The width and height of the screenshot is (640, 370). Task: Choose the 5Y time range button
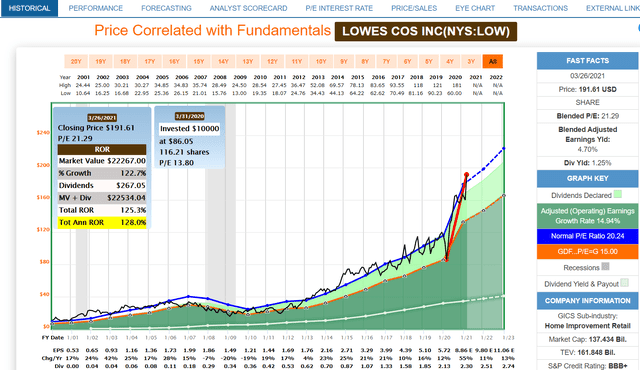[429, 62]
